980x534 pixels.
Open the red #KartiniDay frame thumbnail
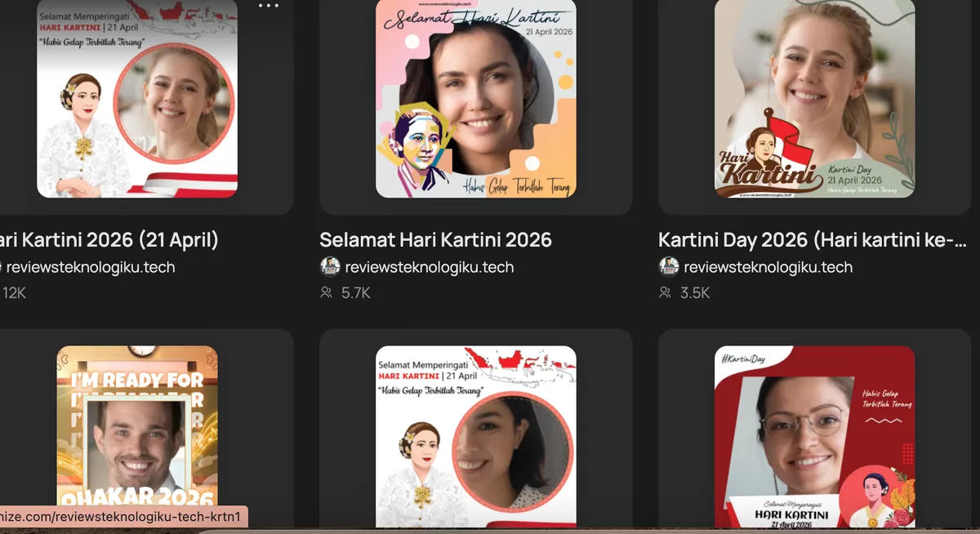[x=815, y=437]
